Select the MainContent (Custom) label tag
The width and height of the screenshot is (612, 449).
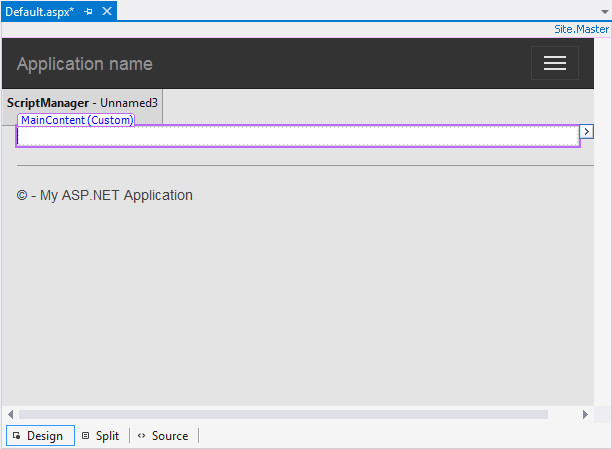pyautogui.click(x=76, y=120)
